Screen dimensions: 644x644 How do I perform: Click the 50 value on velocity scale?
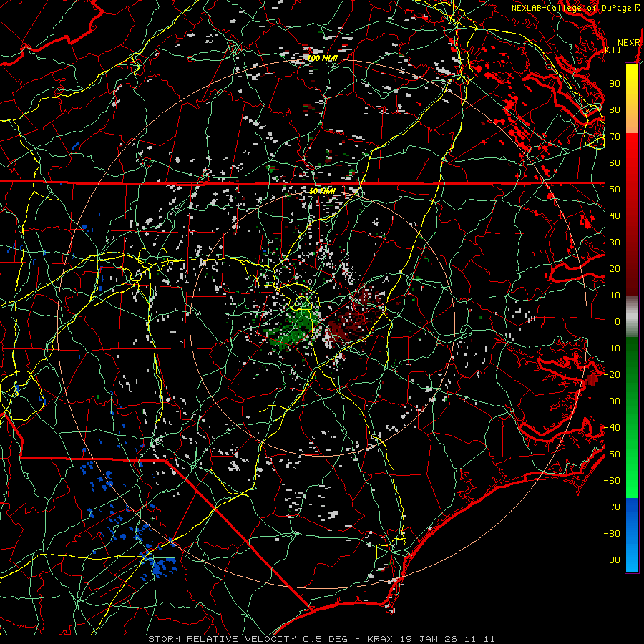(x=615, y=190)
